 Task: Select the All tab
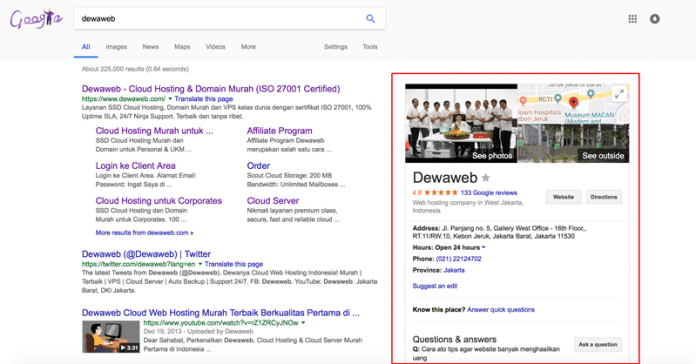[x=86, y=47]
